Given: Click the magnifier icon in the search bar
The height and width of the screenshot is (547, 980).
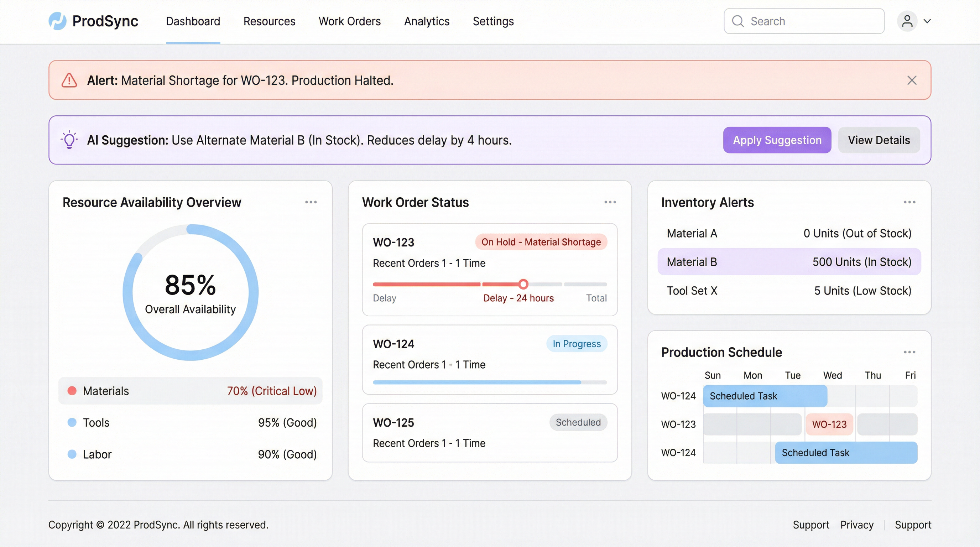Looking at the screenshot, I should [x=738, y=21].
